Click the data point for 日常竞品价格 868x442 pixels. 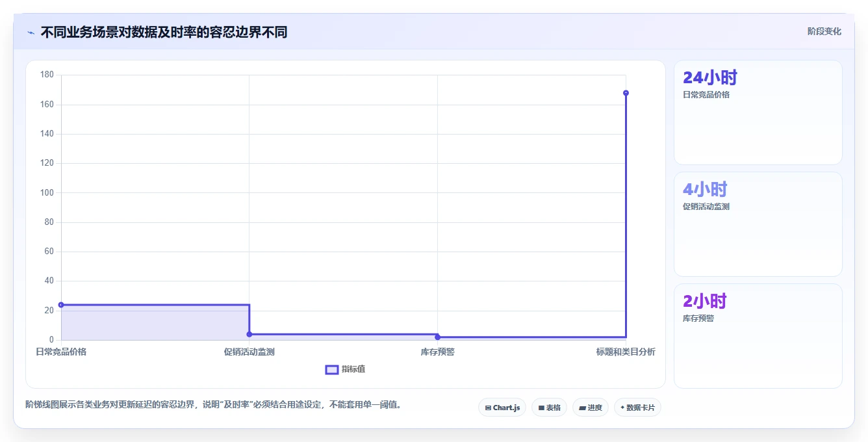pos(61,305)
